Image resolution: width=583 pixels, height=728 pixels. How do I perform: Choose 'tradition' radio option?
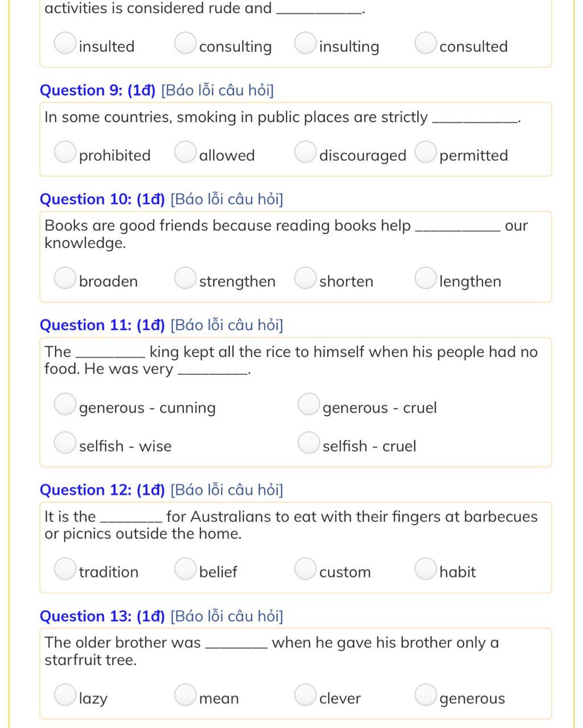[x=65, y=569]
